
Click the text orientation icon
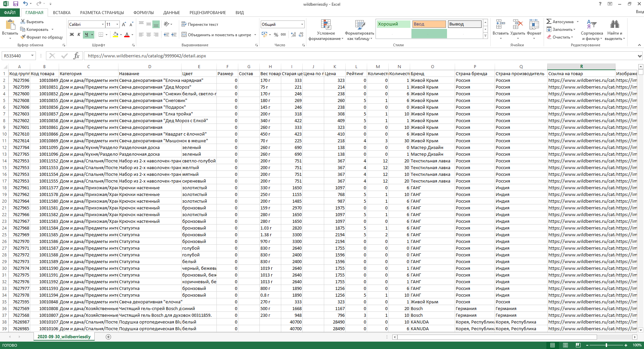tap(166, 24)
